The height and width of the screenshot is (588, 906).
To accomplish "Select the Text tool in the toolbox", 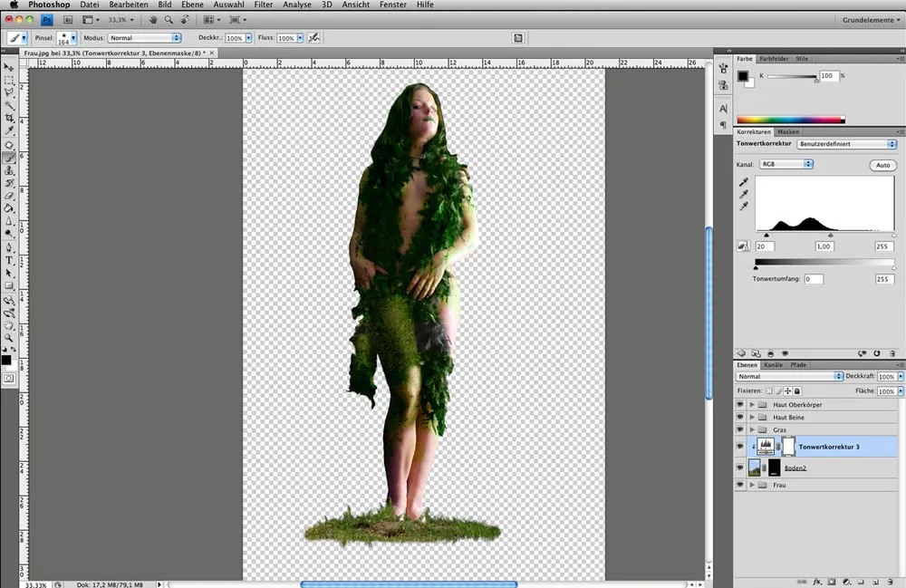I will coord(9,260).
